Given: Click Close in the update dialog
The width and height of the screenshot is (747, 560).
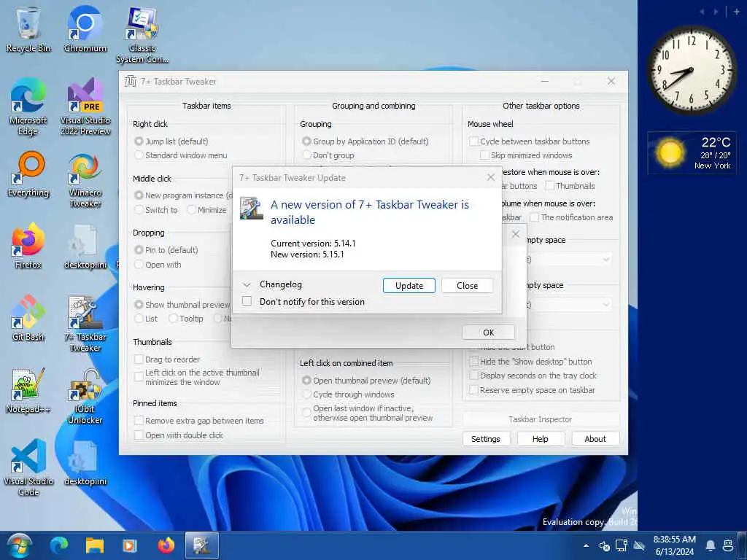Looking at the screenshot, I should [x=467, y=285].
